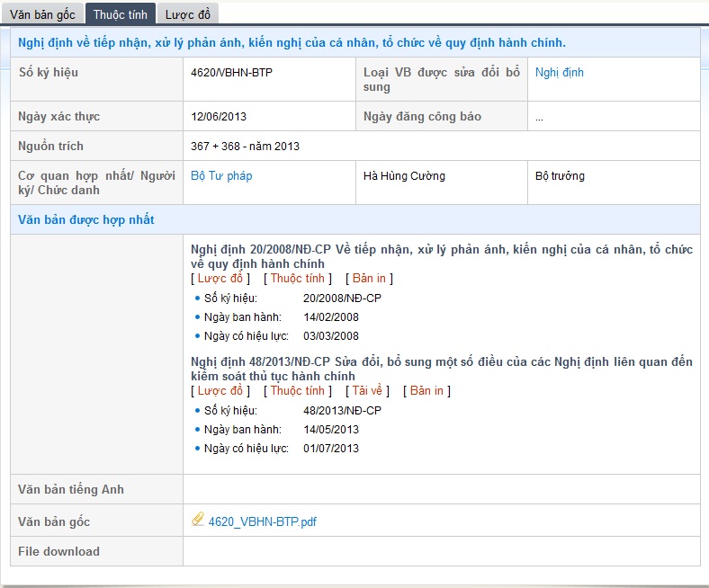Switch to the Văn bản gốc tab
709x588 pixels.
pyautogui.click(x=42, y=13)
